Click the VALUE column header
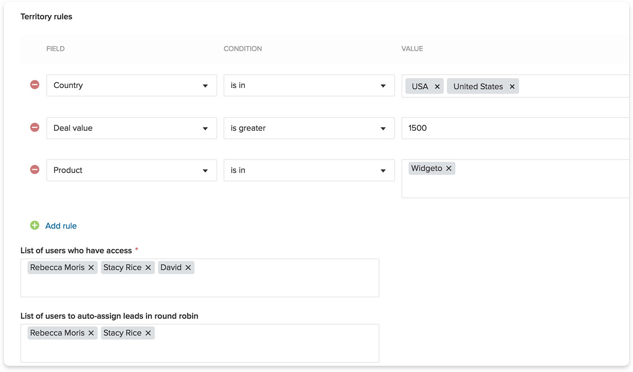633x372 pixels. tap(412, 48)
